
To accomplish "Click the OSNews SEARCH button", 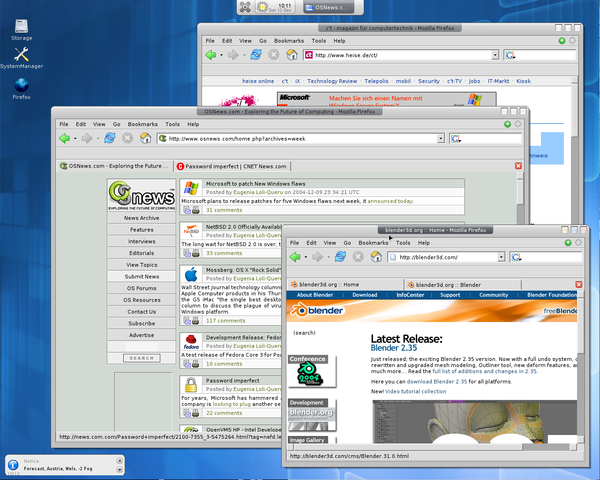I will (x=142, y=358).
